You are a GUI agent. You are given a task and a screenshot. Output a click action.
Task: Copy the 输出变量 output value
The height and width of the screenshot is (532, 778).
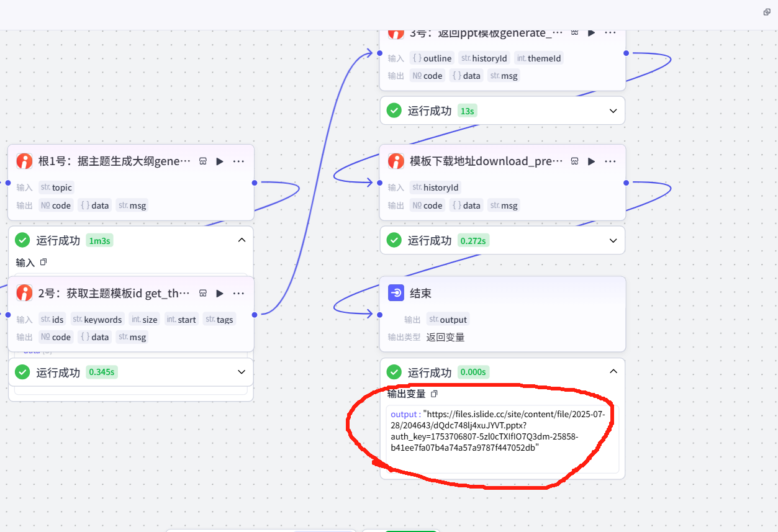(434, 394)
